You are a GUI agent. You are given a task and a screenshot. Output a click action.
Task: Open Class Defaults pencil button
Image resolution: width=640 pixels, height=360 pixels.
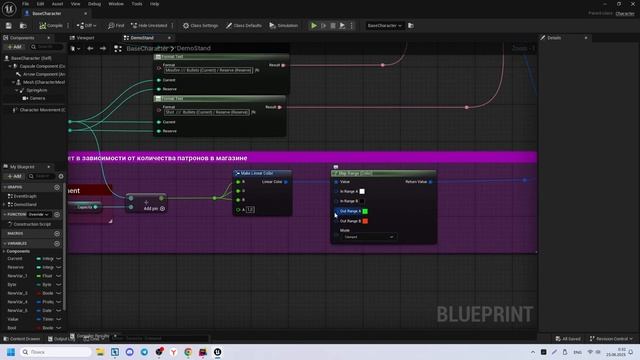click(x=244, y=26)
